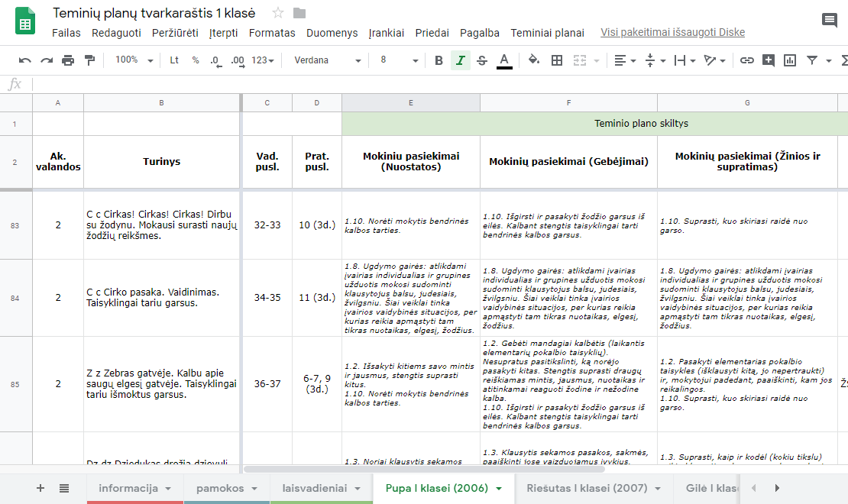Open comments history
The height and width of the screenshot is (504, 848).
click(829, 21)
